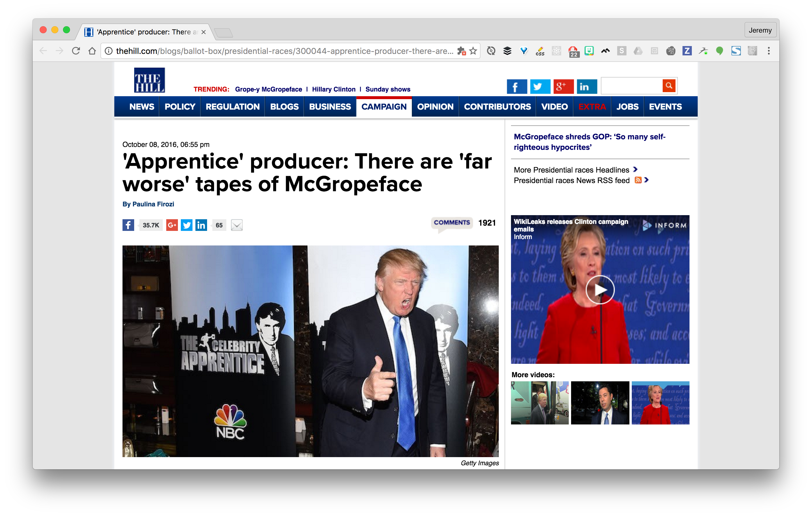This screenshot has height=516, width=812.
Task: Bookmark page with the star icon
Action: [x=473, y=51]
